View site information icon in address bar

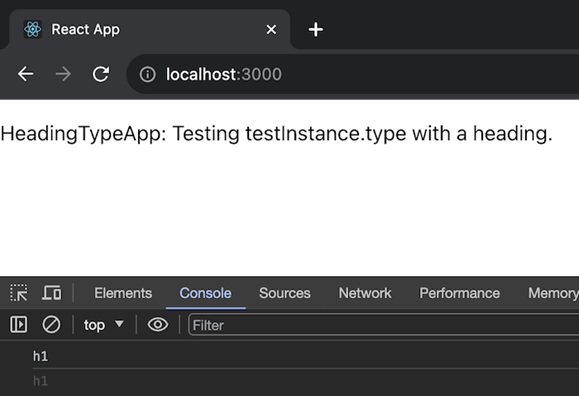coord(147,74)
